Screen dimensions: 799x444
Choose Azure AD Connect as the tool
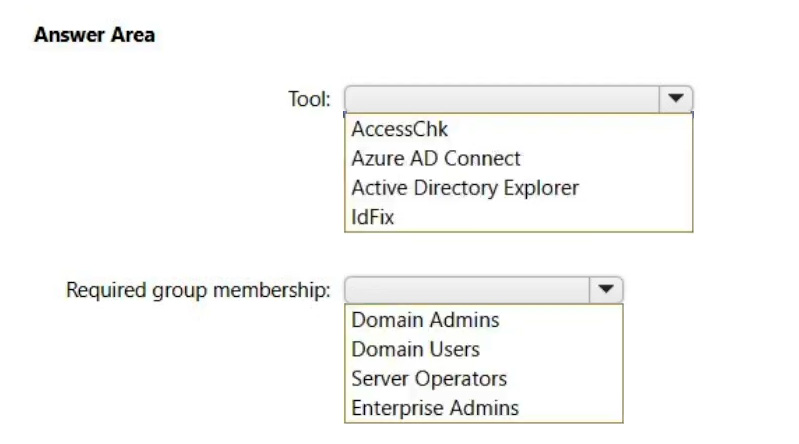click(x=436, y=158)
